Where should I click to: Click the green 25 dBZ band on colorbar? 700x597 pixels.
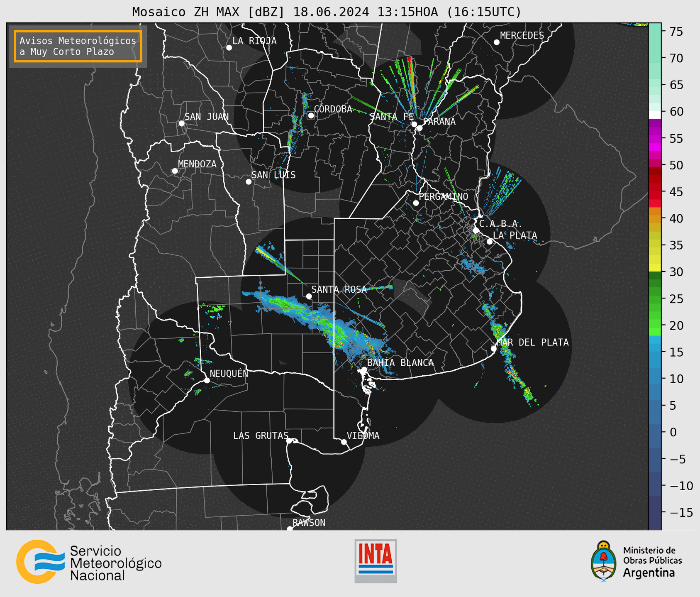655,299
